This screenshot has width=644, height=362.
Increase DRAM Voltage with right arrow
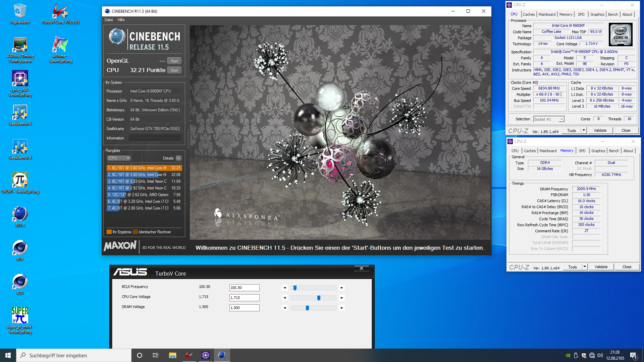click(x=342, y=308)
